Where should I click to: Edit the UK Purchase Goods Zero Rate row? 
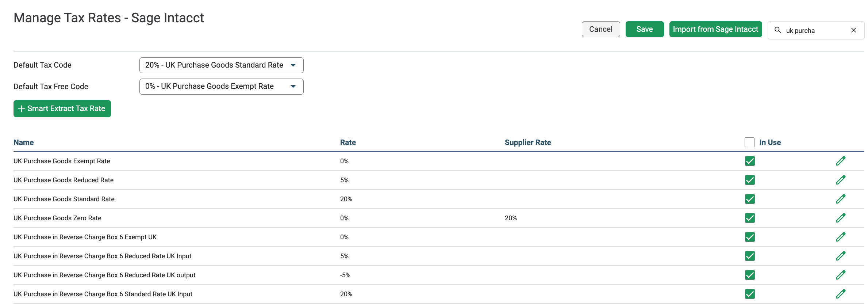tap(841, 218)
